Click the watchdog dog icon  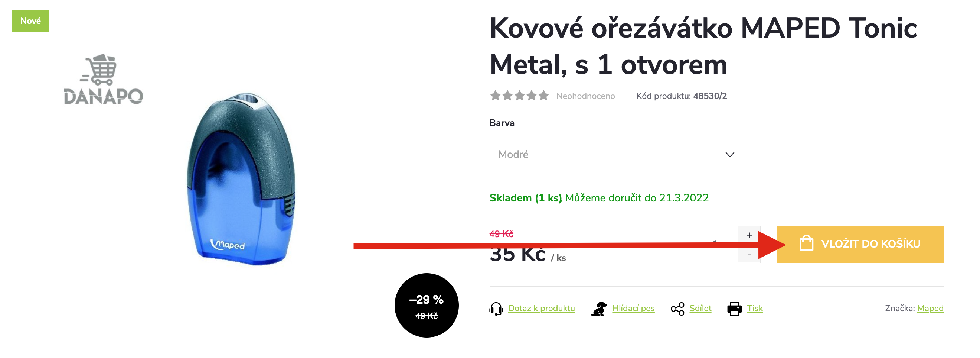pyautogui.click(x=599, y=309)
